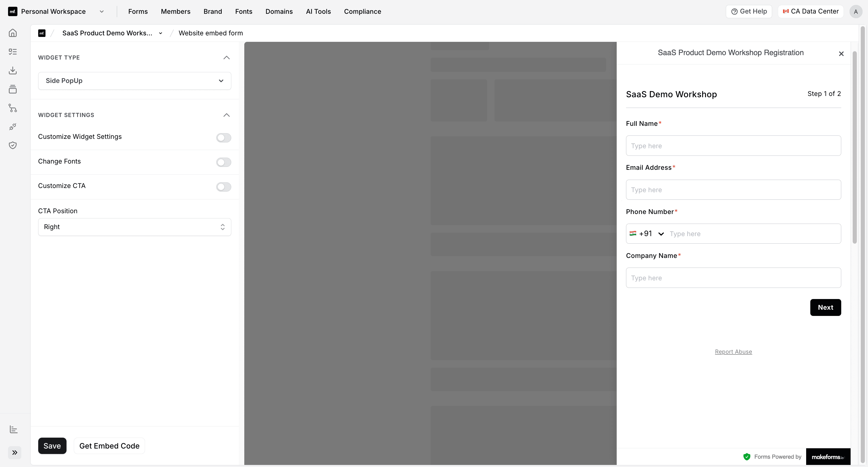Screen dimensions: 868x467
Task: Open the security shield icon in sidebar
Action: click(x=12, y=145)
